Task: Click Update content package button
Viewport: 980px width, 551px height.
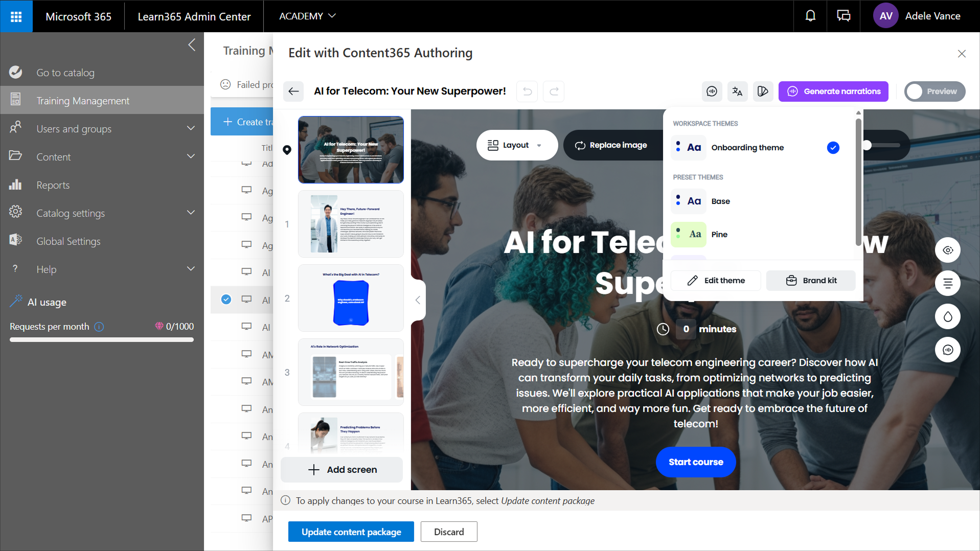Action: [x=351, y=532]
